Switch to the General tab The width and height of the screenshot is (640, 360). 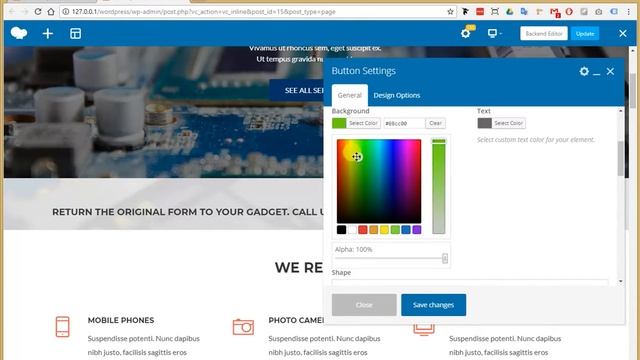349,95
